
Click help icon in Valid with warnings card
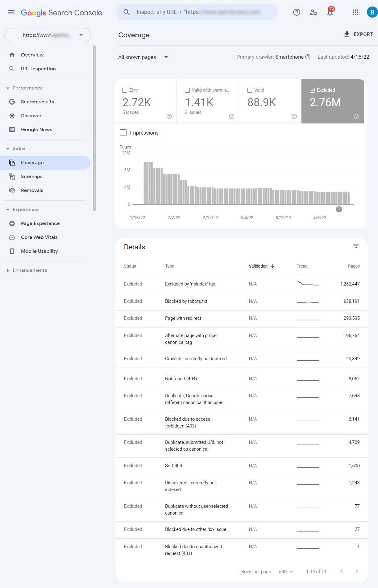232,116
